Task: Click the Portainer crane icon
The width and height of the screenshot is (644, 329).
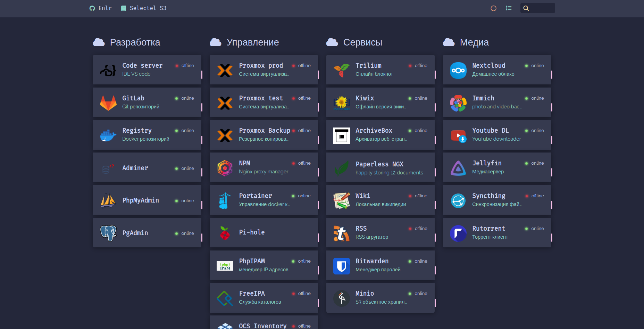Action: pyautogui.click(x=225, y=200)
